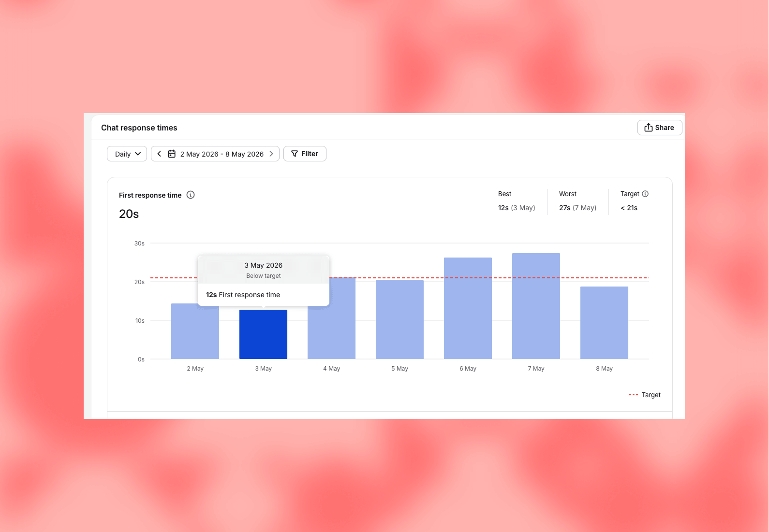Select the 5 May bar
The image size is (769, 532).
point(399,319)
